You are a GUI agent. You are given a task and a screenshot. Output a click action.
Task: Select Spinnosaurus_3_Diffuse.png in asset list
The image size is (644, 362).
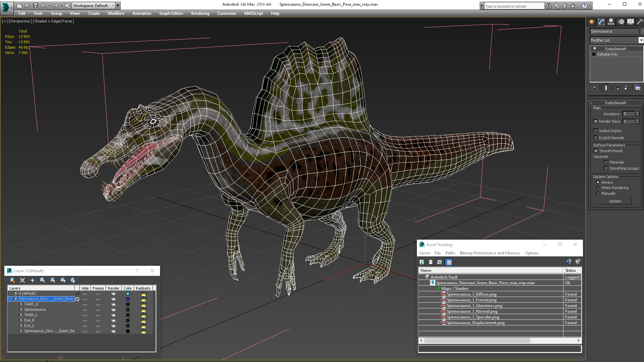click(471, 294)
